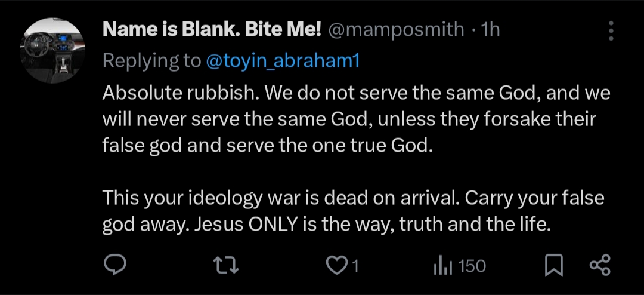Viewport: 644px width, 295px height.
Task: Click the reply speech bubble icon
Action: point(114,265)
